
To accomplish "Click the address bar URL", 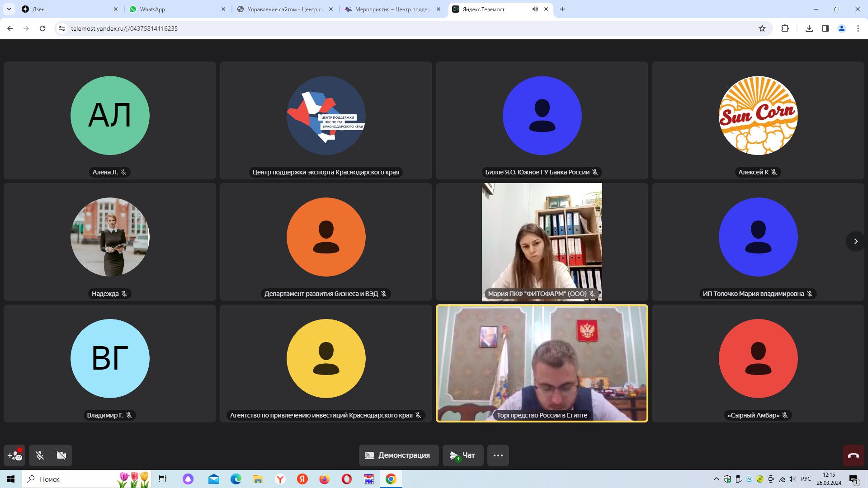I will click(124, 28).
